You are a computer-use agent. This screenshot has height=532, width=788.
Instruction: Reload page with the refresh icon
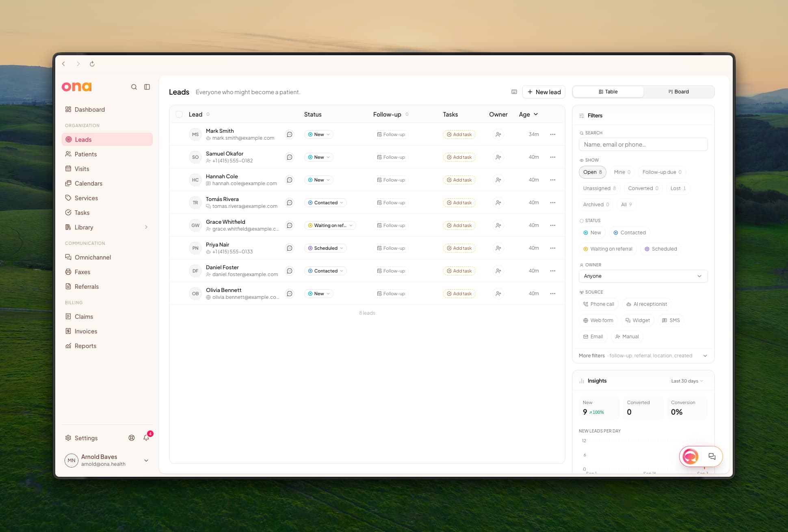coord(92,64)
